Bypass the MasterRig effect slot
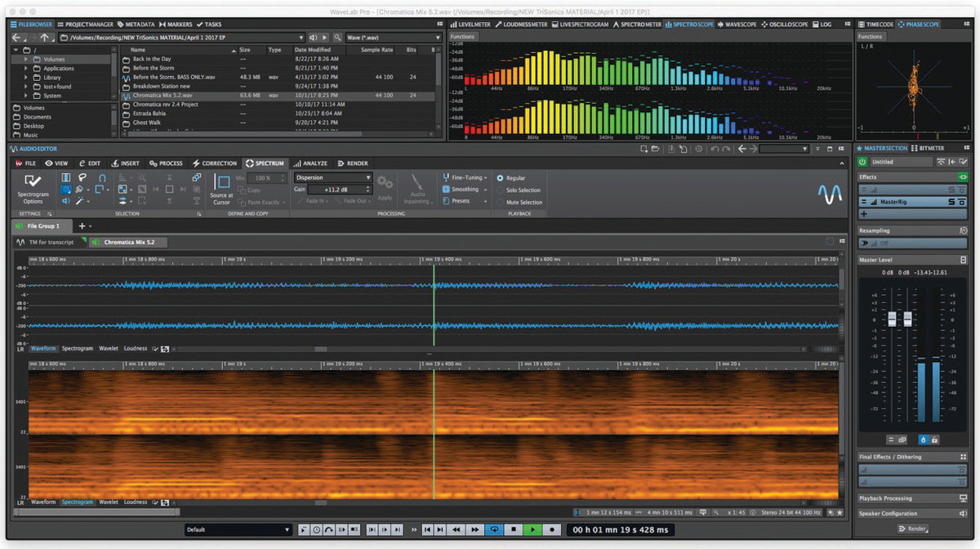Screen dimensions: 980x549 click(962, 201)
